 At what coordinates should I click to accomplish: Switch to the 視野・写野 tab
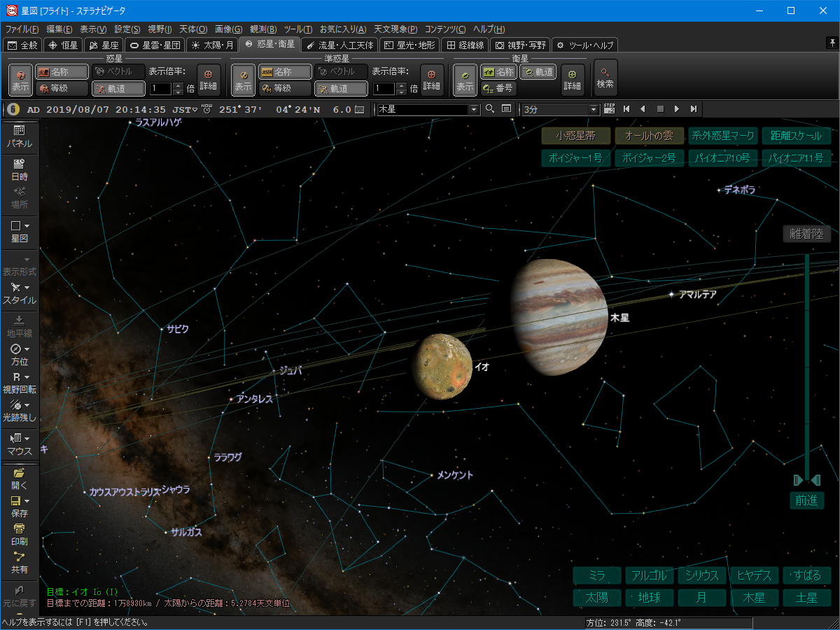coord(521,45)
